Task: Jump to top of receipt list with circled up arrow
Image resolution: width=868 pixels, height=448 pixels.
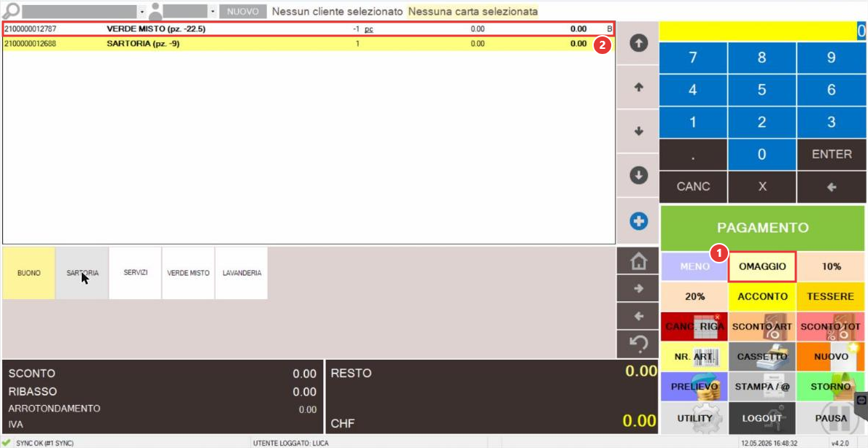Action: click(639, 43)
